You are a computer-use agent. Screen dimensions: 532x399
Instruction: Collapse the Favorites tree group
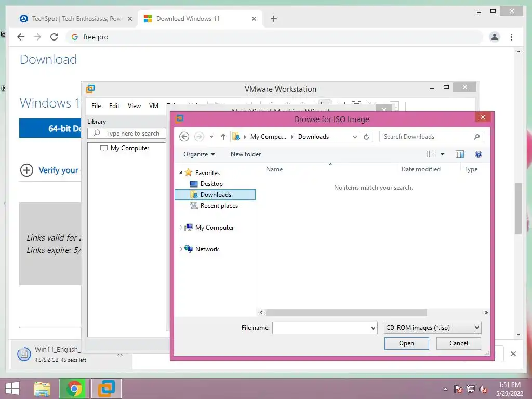(x=181, y=173)
